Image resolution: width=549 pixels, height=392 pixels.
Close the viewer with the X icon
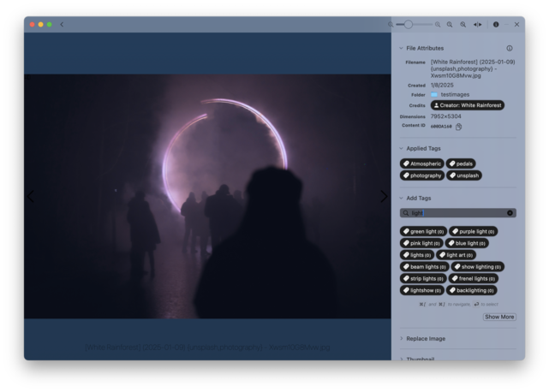pyautogui.click(x=516, y=25)
